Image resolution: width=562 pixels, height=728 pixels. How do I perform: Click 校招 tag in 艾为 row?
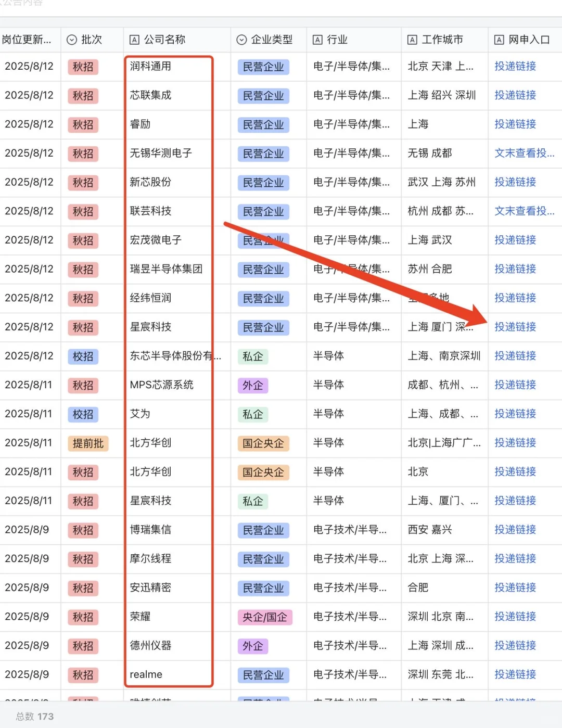click(83, 414)
